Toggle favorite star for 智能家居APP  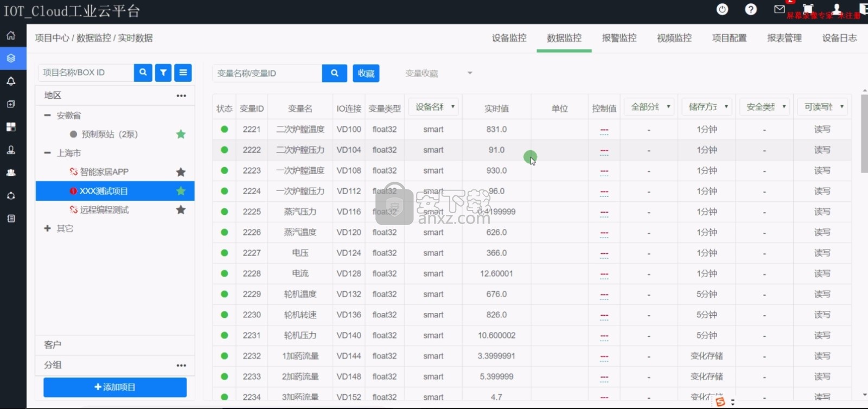pos(181,172)
